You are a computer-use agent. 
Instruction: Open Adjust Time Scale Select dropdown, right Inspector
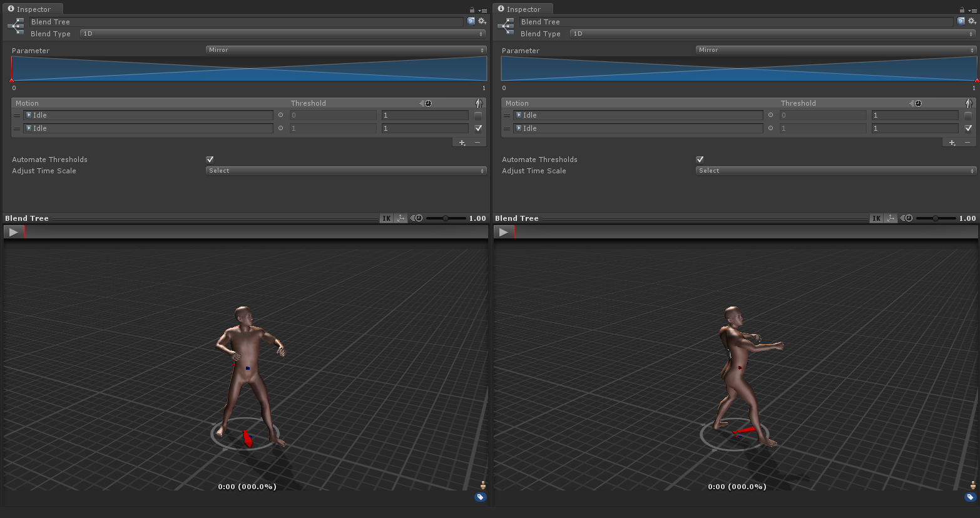836,171
